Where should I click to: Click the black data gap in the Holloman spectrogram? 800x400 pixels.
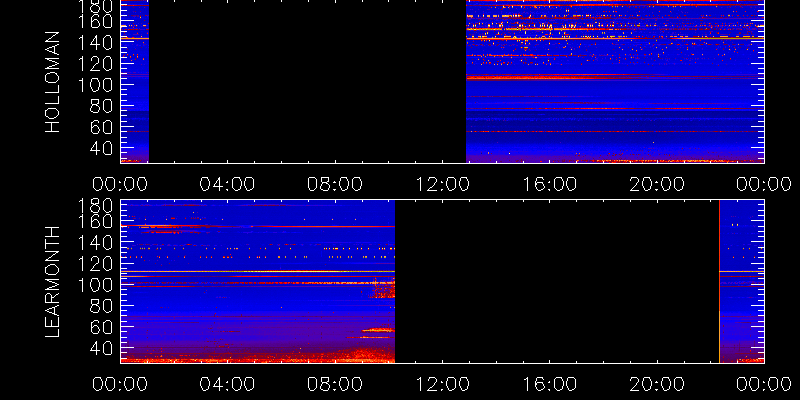click(x=307, y=82)
